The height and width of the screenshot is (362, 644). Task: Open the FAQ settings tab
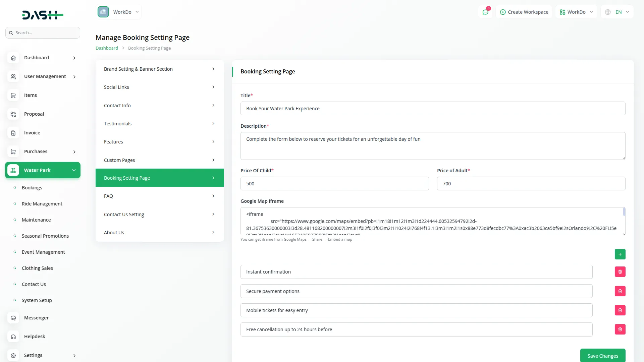160,196
